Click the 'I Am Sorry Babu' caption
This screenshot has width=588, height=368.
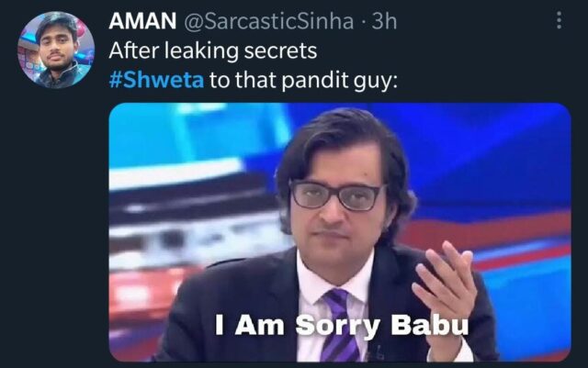pyautogui.click(x=342, y=325)
